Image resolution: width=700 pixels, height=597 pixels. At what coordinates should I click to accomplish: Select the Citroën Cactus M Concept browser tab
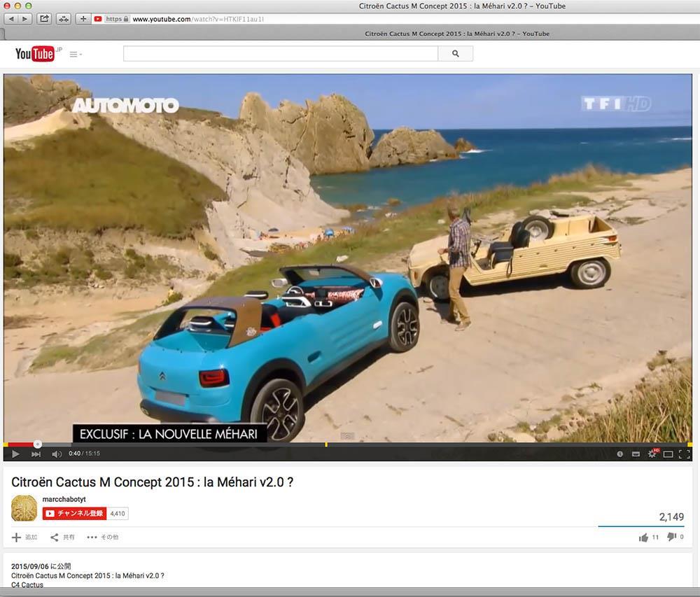click(456, 34)
